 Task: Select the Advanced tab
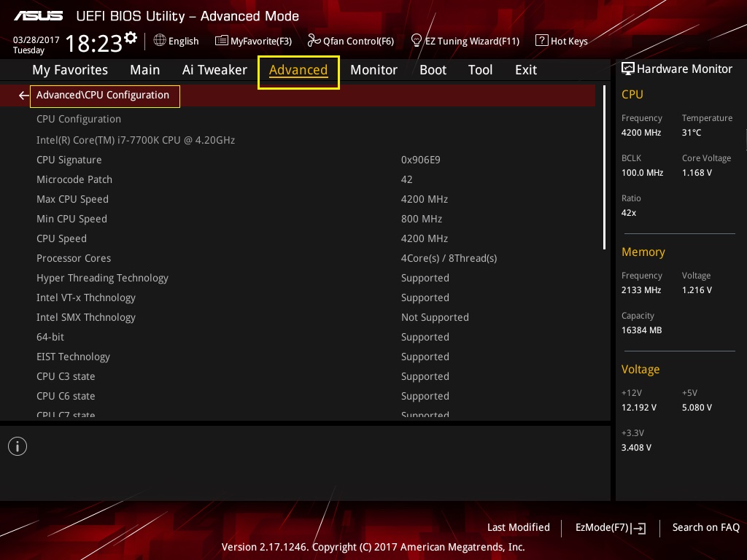tap(298, 71)
